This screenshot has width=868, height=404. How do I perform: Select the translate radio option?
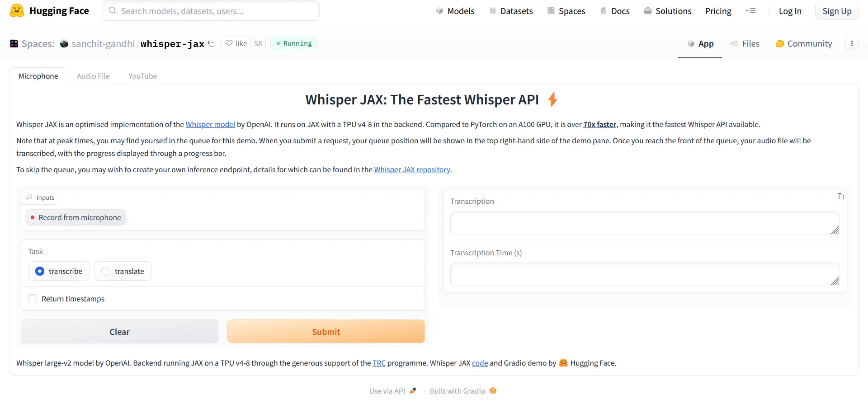click(106, 271)
